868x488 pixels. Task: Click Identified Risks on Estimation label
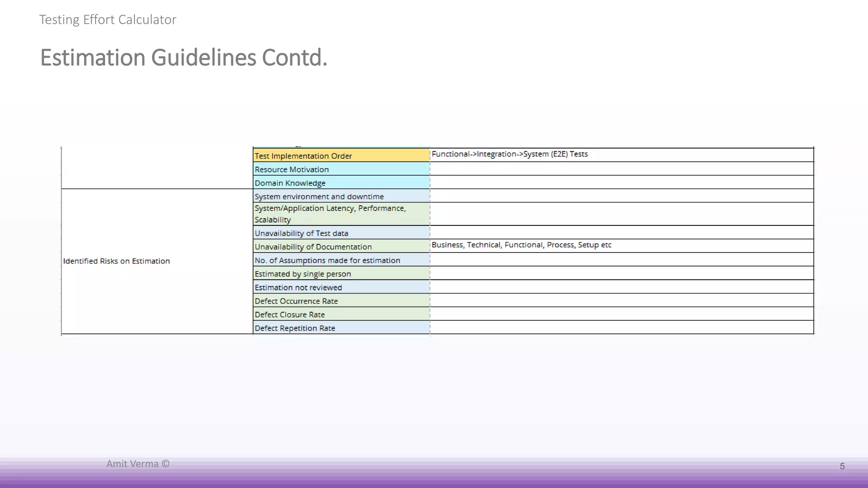[x=117, y=261]
